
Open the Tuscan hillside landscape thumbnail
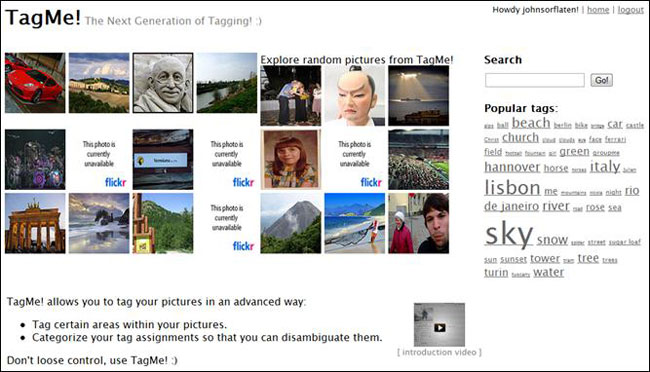[99, 83]
